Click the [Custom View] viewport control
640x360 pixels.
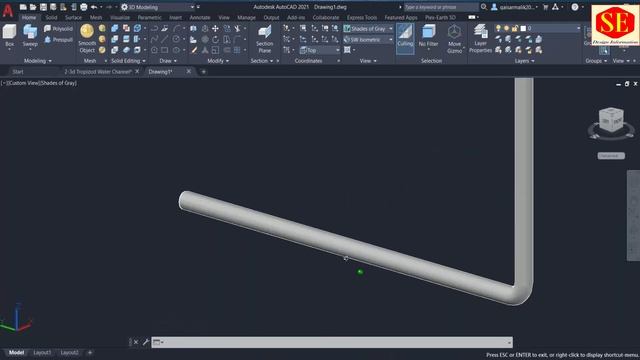[24, 83]
